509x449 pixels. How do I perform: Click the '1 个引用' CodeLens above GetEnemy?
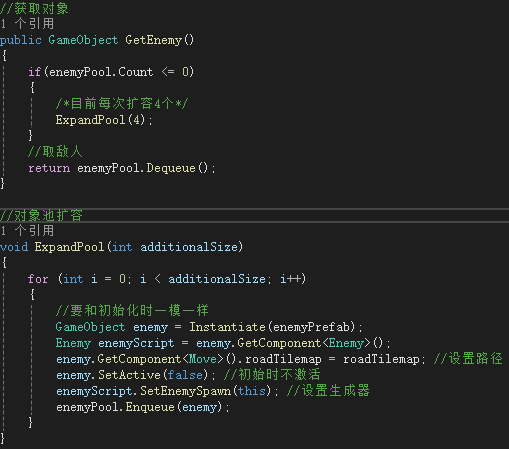click(x=27, y=24)
